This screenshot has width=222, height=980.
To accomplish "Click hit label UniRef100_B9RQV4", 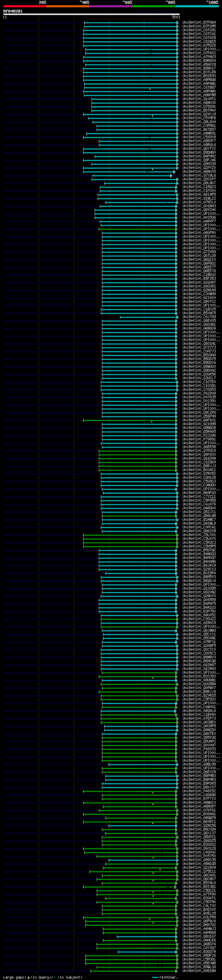I will [199, 61].
